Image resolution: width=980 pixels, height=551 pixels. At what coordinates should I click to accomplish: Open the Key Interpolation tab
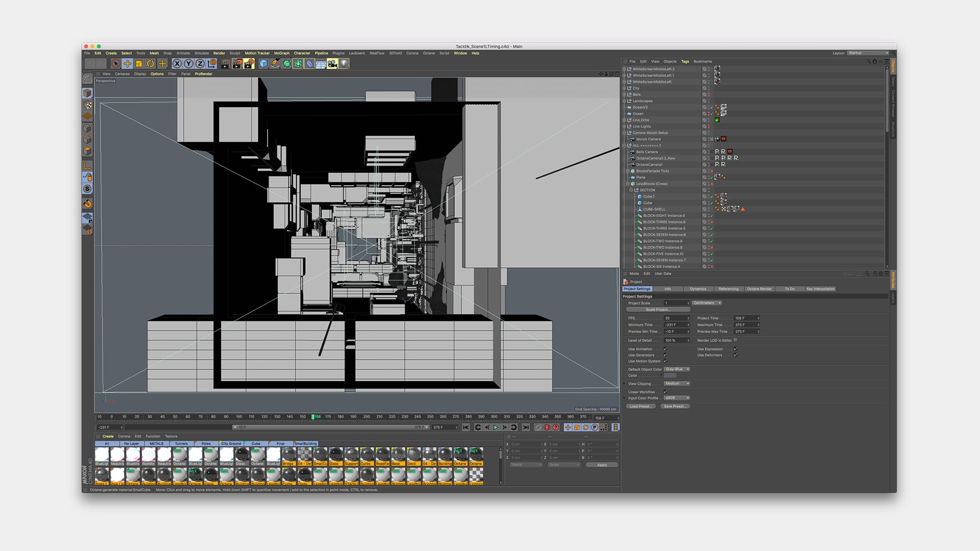click(x=821, y=289)
